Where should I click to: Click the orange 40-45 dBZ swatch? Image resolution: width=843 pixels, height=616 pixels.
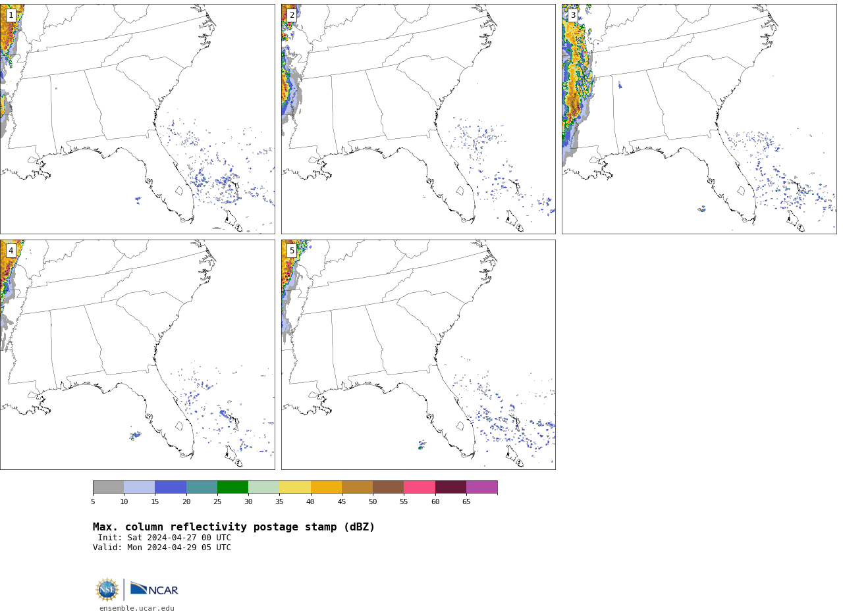coord(326,487)
